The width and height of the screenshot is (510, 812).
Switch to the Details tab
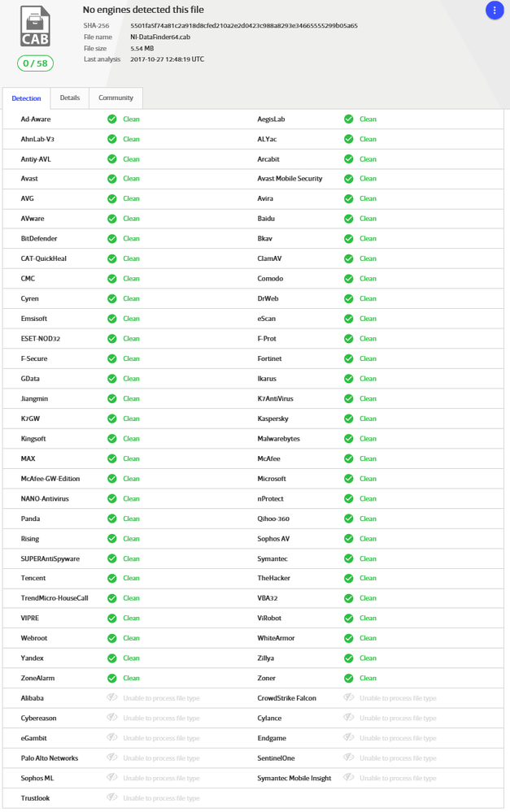(x=70, y=98)
